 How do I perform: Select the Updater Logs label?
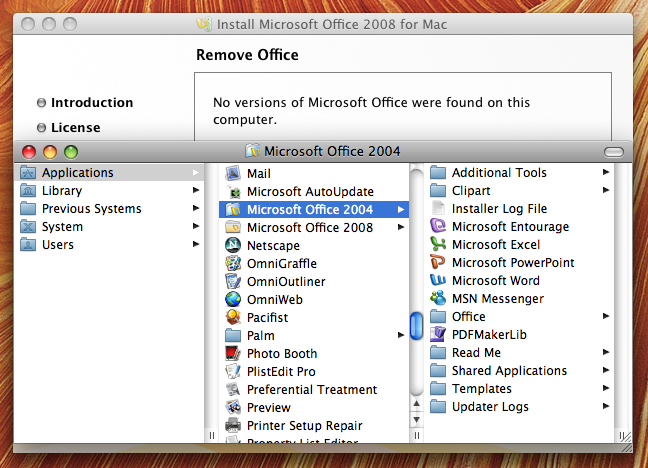point(490,407)
